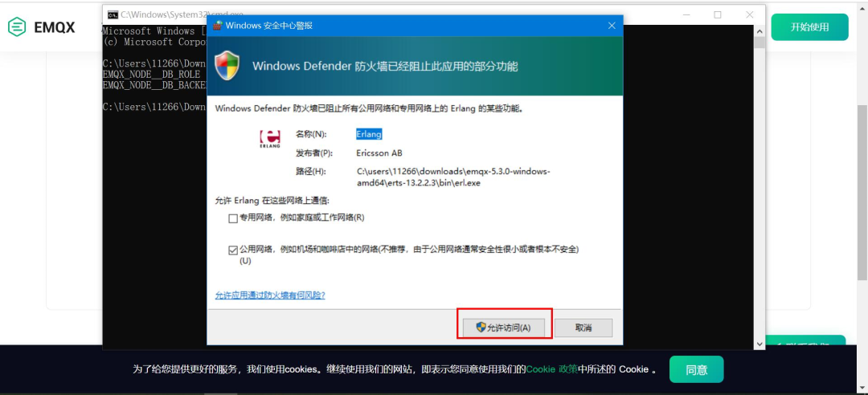Click Allow access (允许访问) button

[503, 328]
